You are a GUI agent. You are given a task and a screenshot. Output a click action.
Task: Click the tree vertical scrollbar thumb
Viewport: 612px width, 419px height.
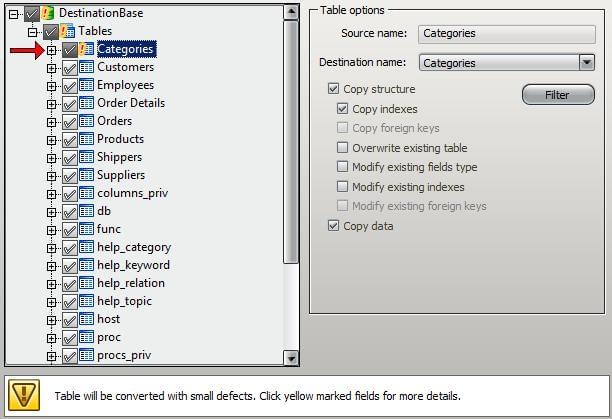pos(291,142)
